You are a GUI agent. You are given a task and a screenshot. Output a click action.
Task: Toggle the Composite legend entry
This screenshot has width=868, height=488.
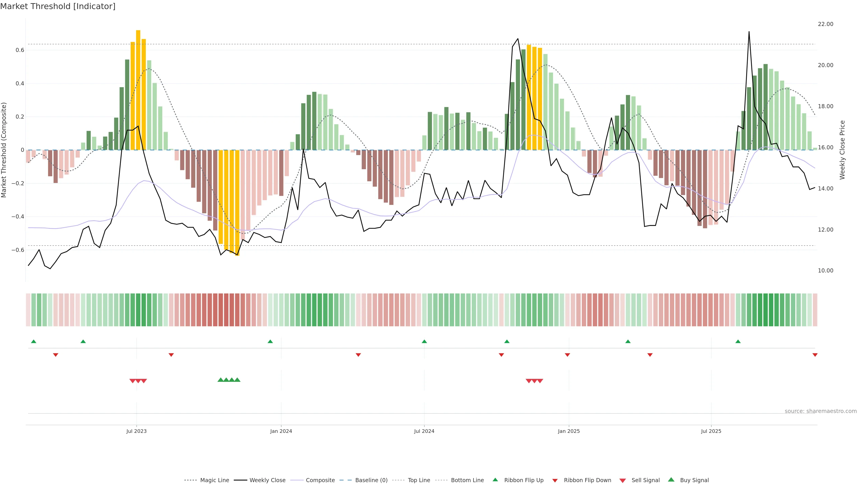click(320, 480)
